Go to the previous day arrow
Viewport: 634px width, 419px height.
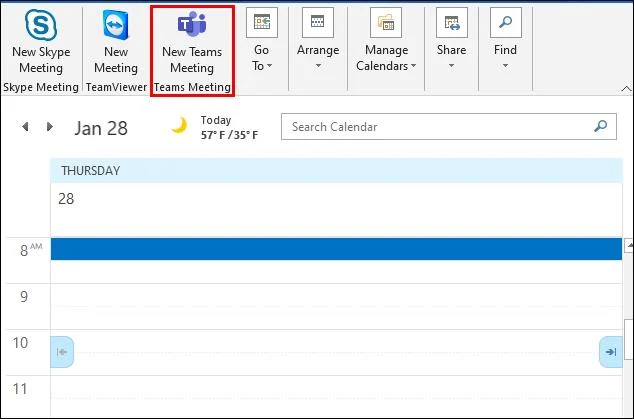(x=25, y=127)
